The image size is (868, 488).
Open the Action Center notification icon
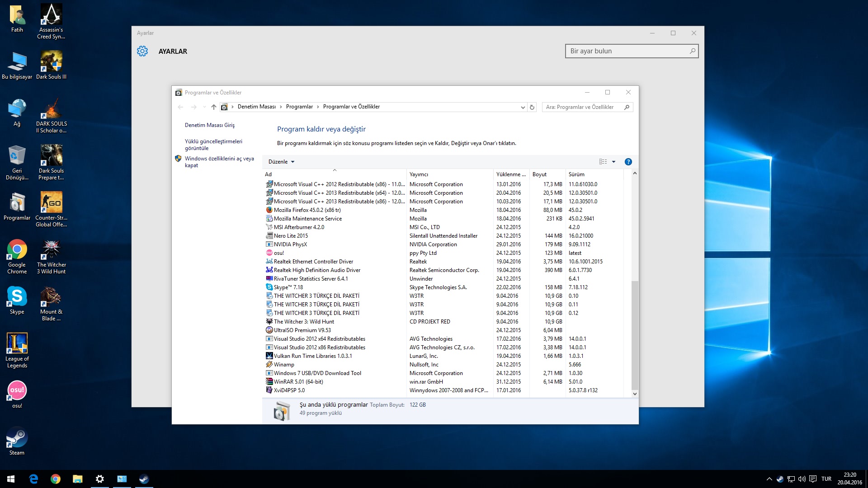tap(813, 479)
